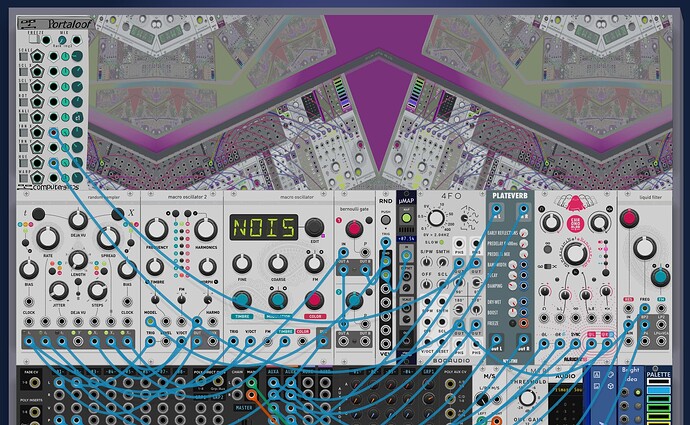Click the teal knob on bernoulli gate
The image size is (690, 425).
354,300
